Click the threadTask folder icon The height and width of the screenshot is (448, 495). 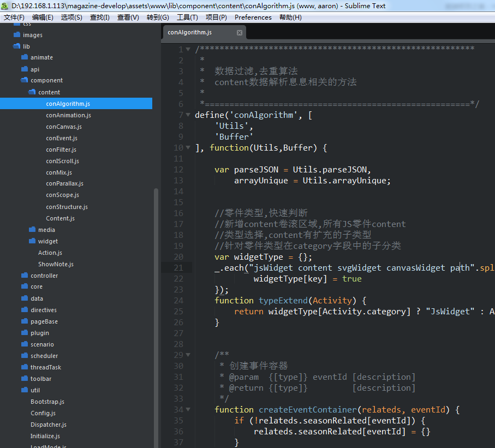[25, 367]
